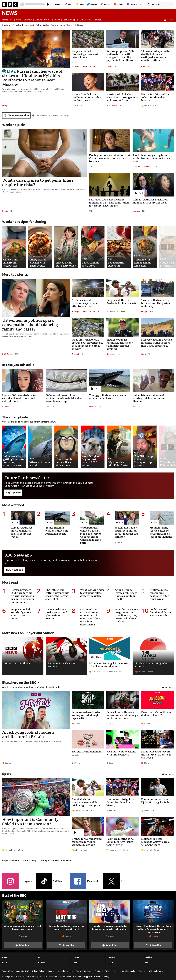The width and height of the screenshot is (176, 980).
Task: Expand the More menu in the news navigation
Action: tap(168, 20)
